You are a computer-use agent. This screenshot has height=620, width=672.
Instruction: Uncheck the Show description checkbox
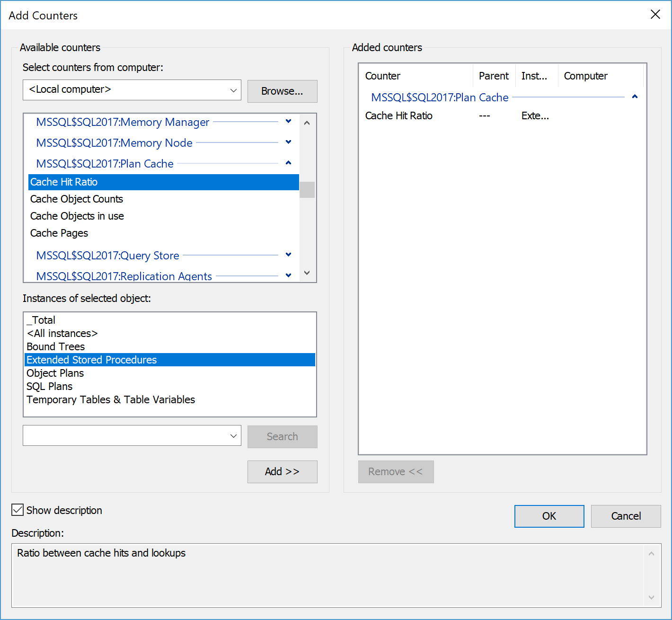coord(18,510)
